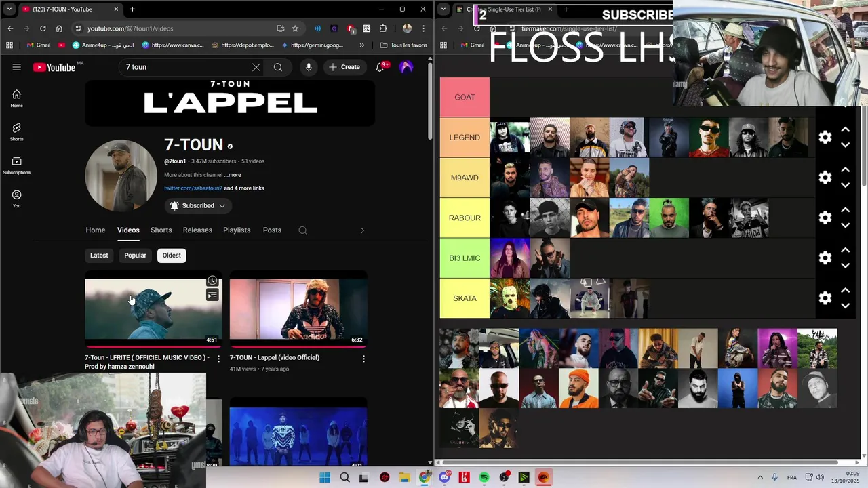Open Discord from the Windows taskbar

point(445,478)
